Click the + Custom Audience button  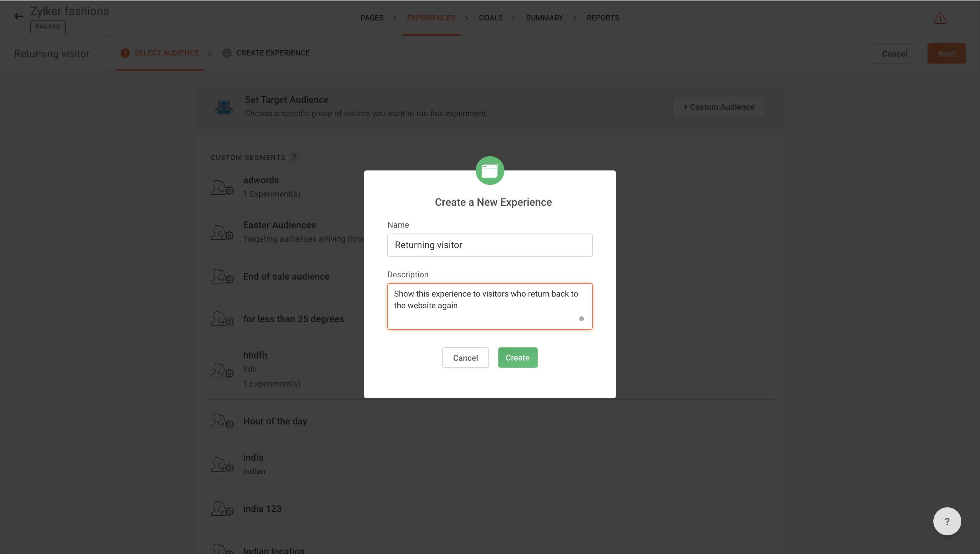click(719, 107)
